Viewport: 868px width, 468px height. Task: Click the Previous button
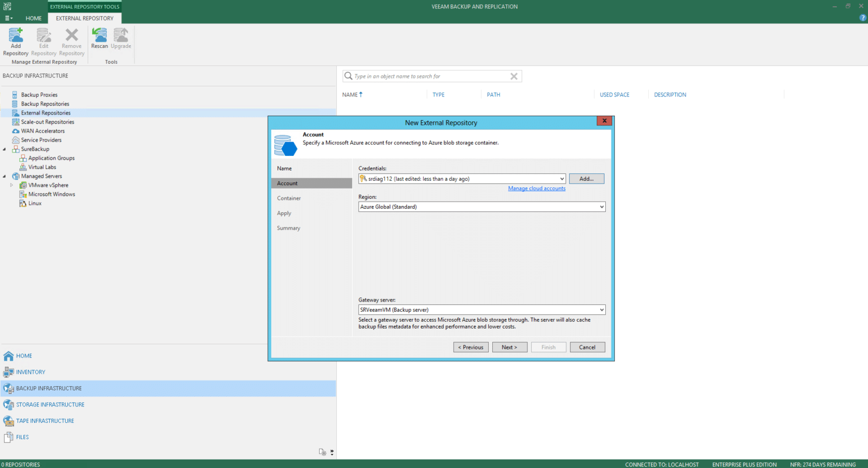coord(471,347)
